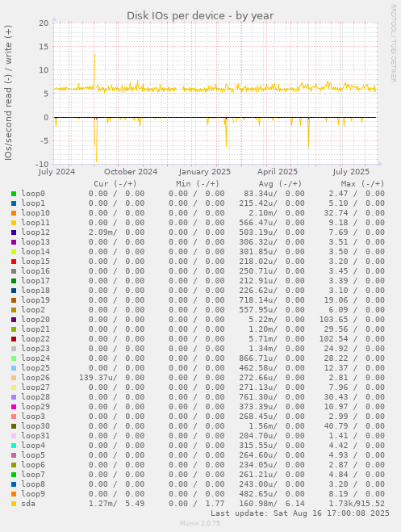Screen dimensions: 401x532
Task: Click the loop4 cyan color swatch
Action: [14, 446]
